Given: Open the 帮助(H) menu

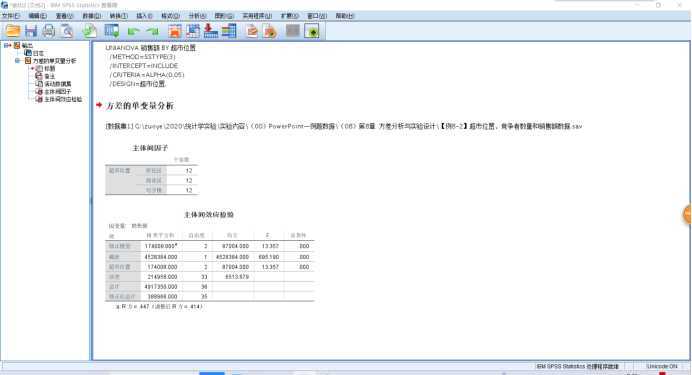Looking at the screenshot, I should click(345, 16).
